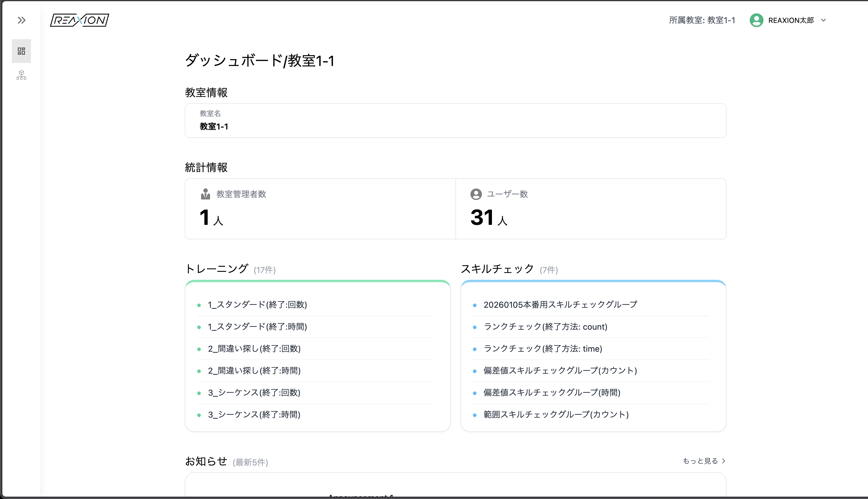Click the blue bullet beside 偏差値スキルチェックグループ(時間)
Image resolution: width=868 pixels, height=499 pixels.
[x=475, y=393]
